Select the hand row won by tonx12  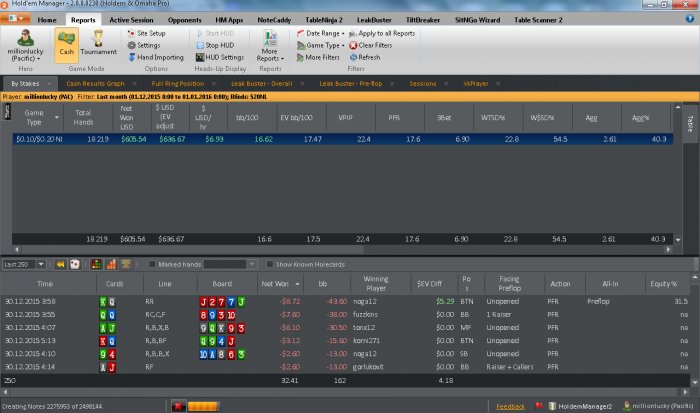346,327
